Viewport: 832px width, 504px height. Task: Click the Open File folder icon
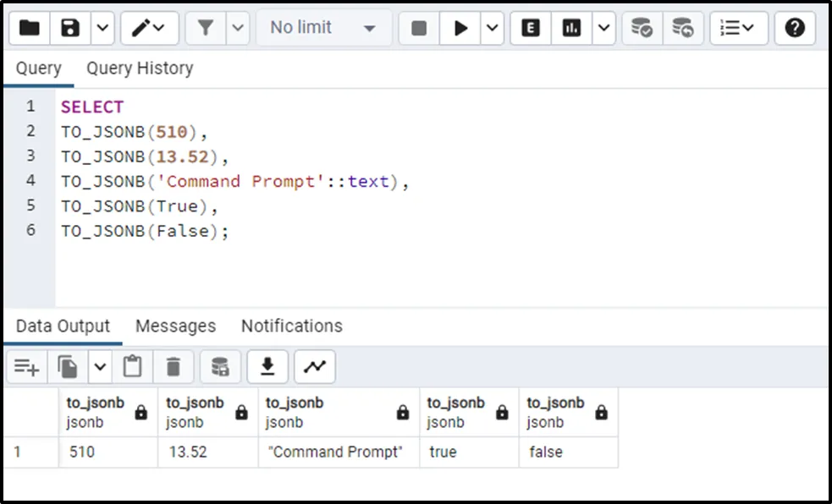click(30, 28)
